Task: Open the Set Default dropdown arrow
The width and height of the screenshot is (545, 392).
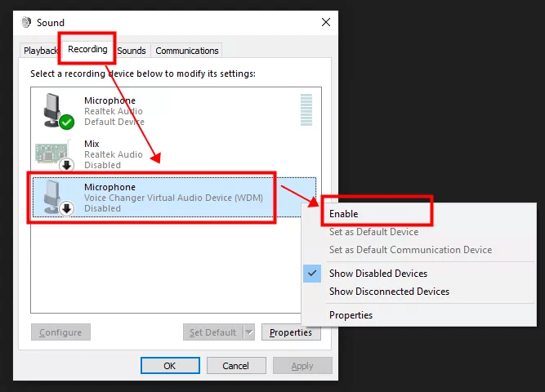Action: (248, 332)
